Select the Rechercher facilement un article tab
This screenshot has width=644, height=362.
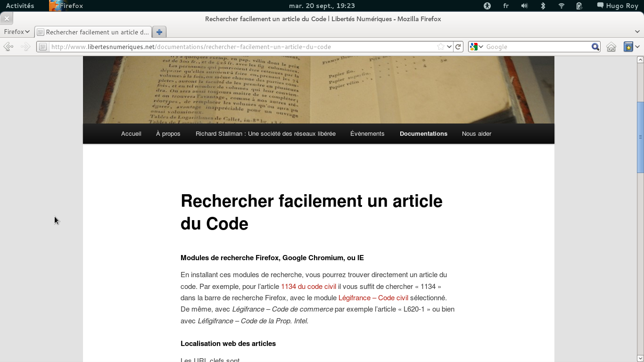(93, 32)
